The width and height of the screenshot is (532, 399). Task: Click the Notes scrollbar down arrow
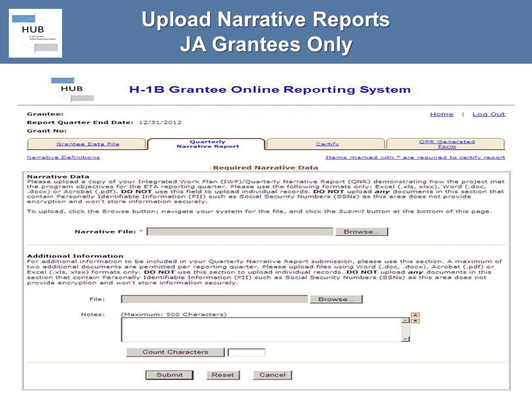pos(406,339)
